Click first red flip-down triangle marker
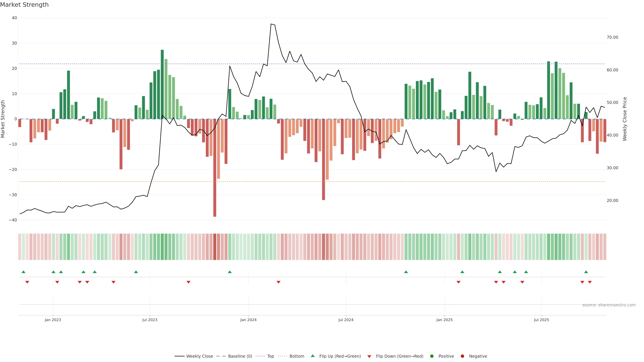 tap(27, 282)
